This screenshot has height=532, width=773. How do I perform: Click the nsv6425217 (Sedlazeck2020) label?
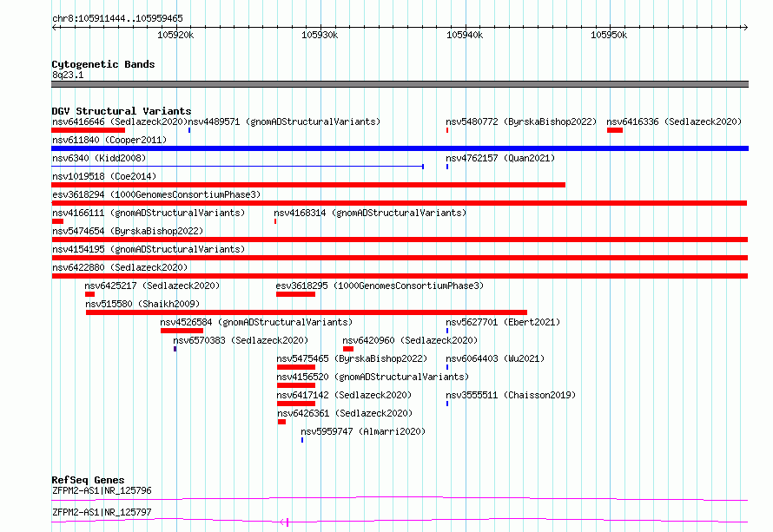152,286
